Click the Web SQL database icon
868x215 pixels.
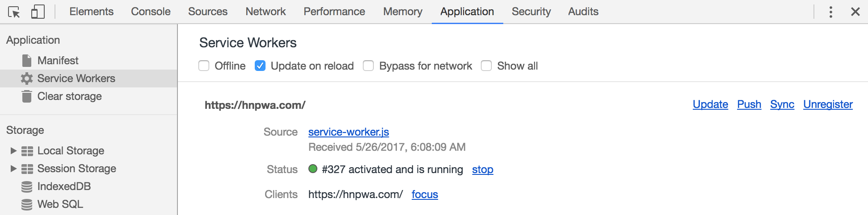click(27, 204)
